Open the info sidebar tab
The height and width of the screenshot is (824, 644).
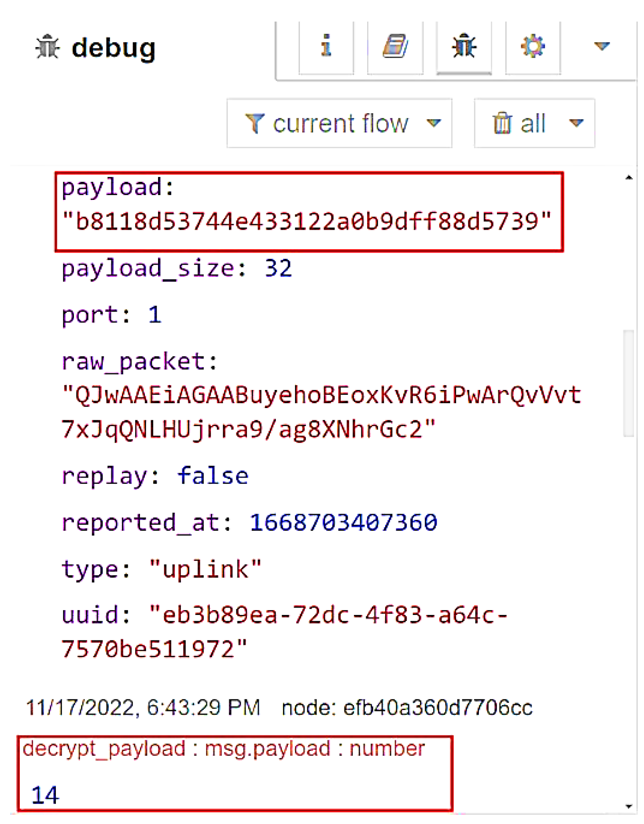tap(326, 47)
